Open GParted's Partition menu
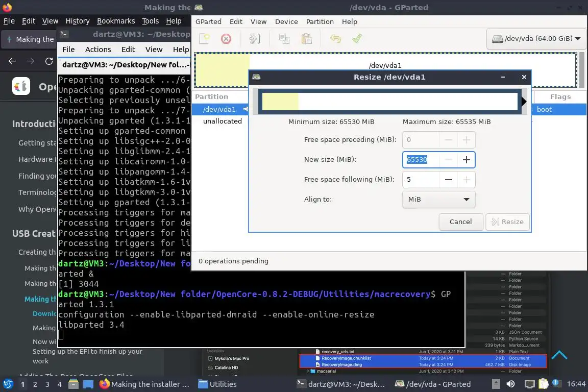 point(320,22)
